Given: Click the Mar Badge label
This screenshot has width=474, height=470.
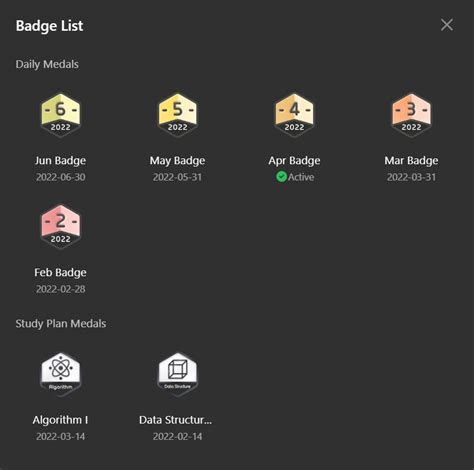Looking at the screenshot, I should 411,161.
